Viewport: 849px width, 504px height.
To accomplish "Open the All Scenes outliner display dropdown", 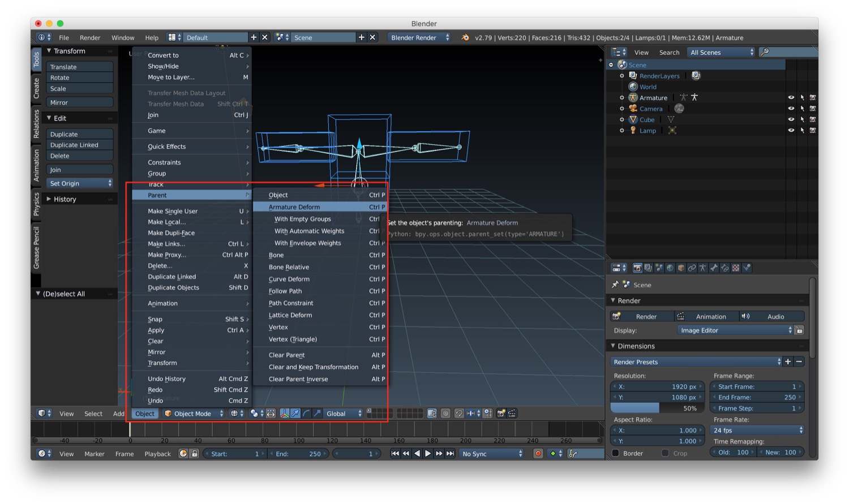I will (x=722, y=52).
